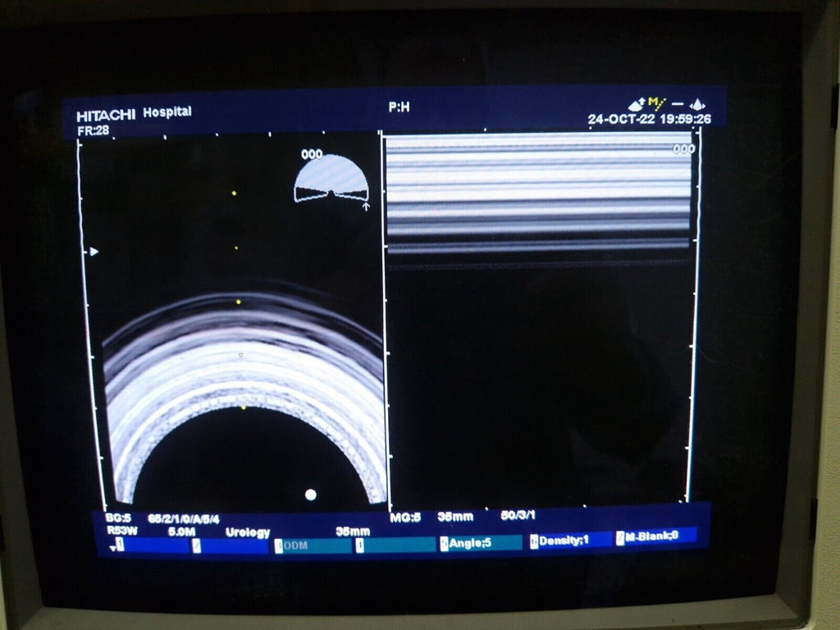This screenshot has height=630, width=840.
Task: Click the yellow M-mode cursor indicator icon
Action: [x=657, y=103]
